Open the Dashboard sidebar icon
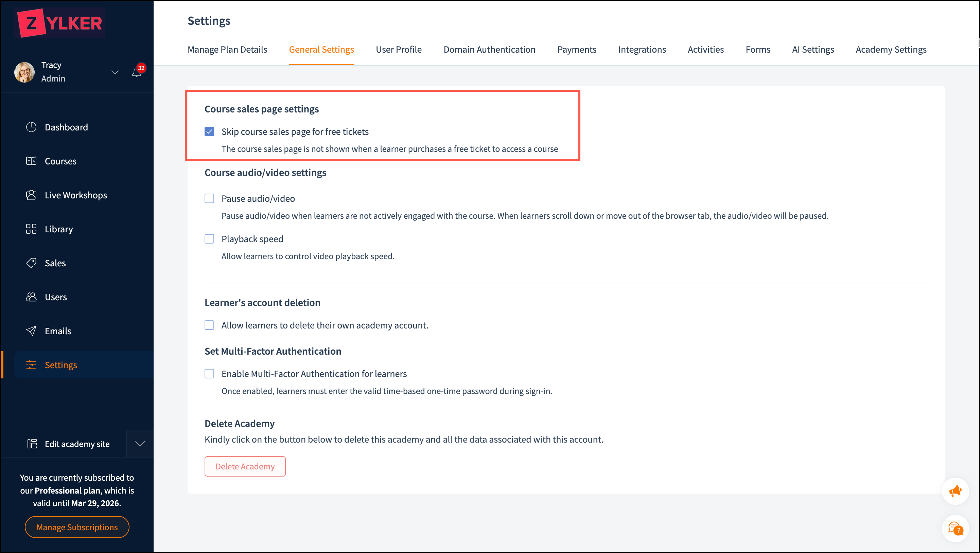 pos(31,127)
